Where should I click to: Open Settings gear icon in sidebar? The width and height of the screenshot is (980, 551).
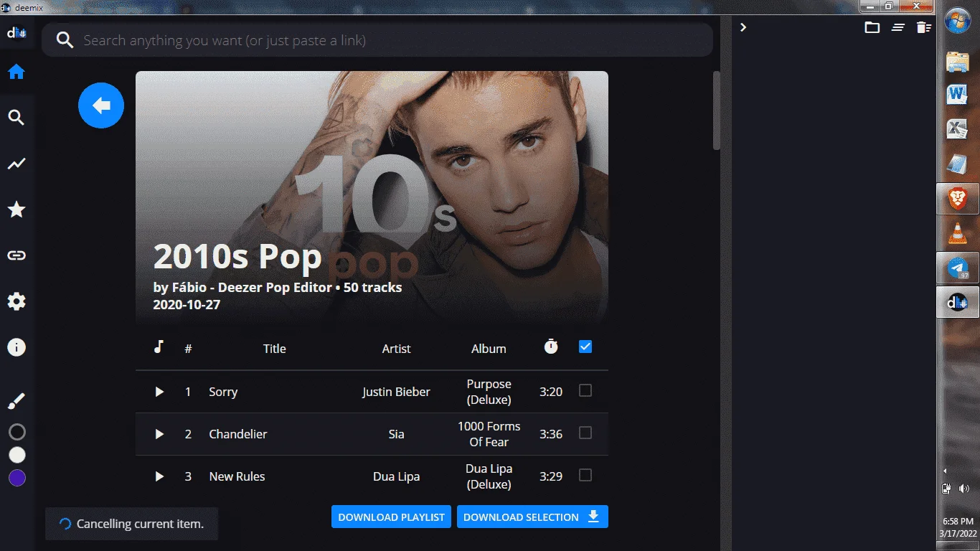click(x=17, y=301)
